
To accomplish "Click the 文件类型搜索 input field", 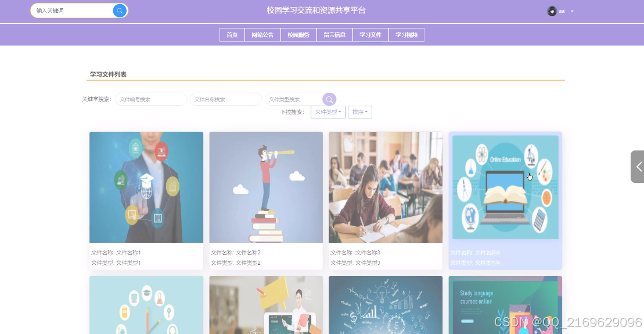I will coord(294,99).
